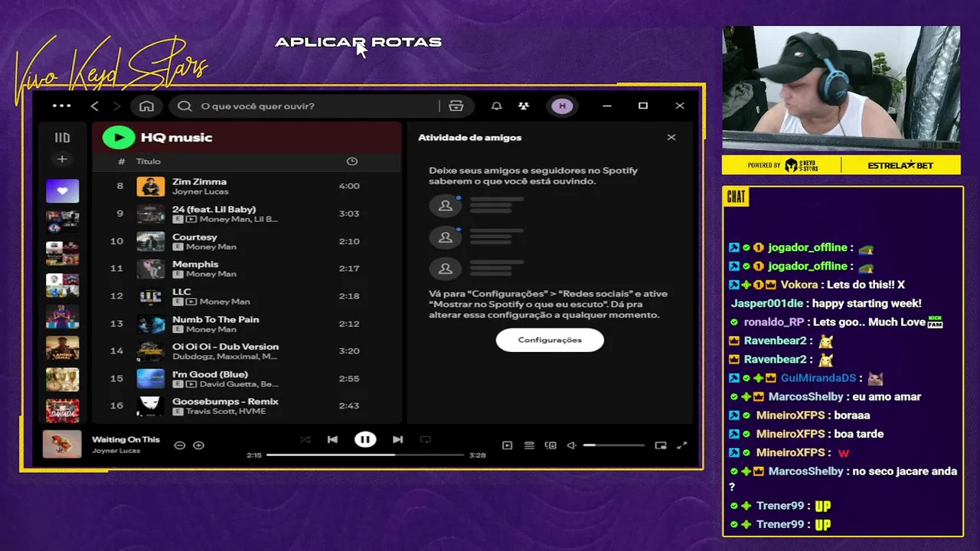The height and width of the screenshot is (551, 980).
Task: Sort tracks by Título column
Action: [149, 161]
